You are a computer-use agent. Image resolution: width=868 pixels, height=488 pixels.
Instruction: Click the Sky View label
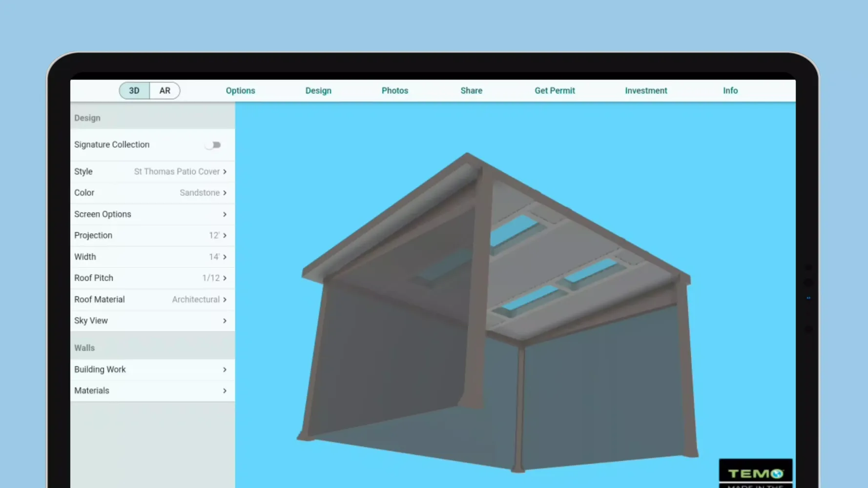point(91,321)
